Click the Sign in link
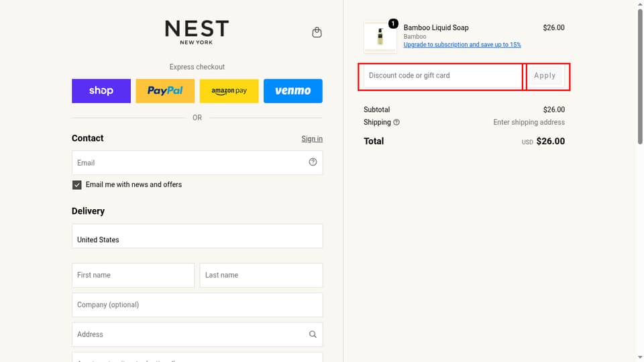 312,139
